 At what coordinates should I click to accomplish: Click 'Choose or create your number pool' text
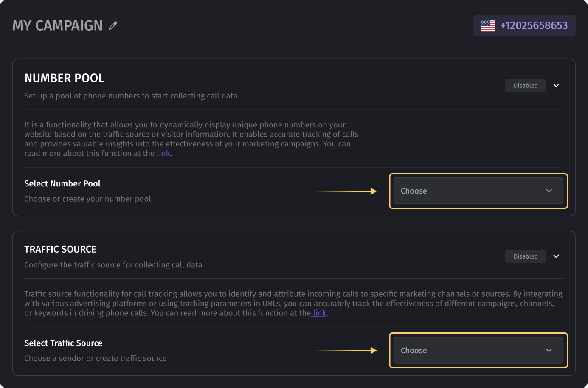tap(87, 199)
